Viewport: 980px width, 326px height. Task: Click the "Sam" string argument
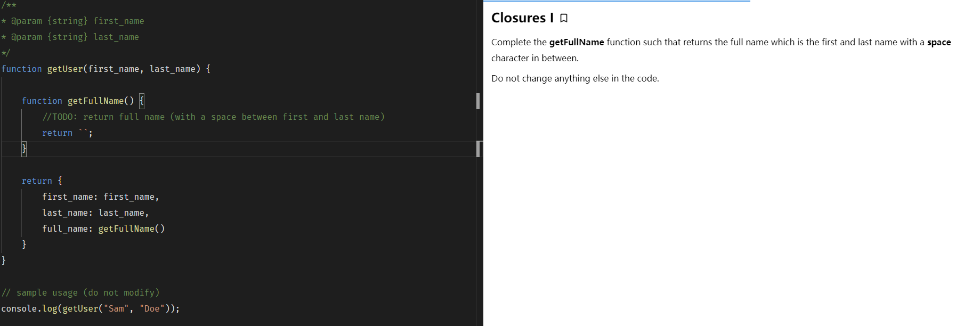click(116, 309)
